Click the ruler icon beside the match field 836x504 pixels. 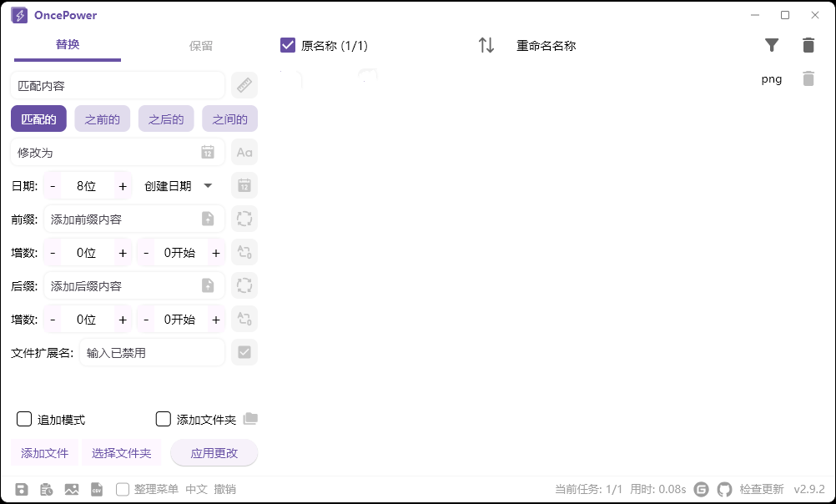pos(244,84)
